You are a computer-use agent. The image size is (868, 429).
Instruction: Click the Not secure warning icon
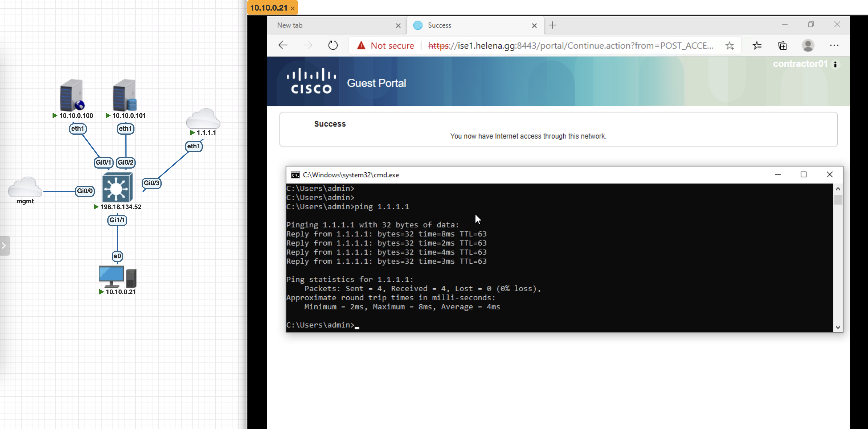click(361, 45)
